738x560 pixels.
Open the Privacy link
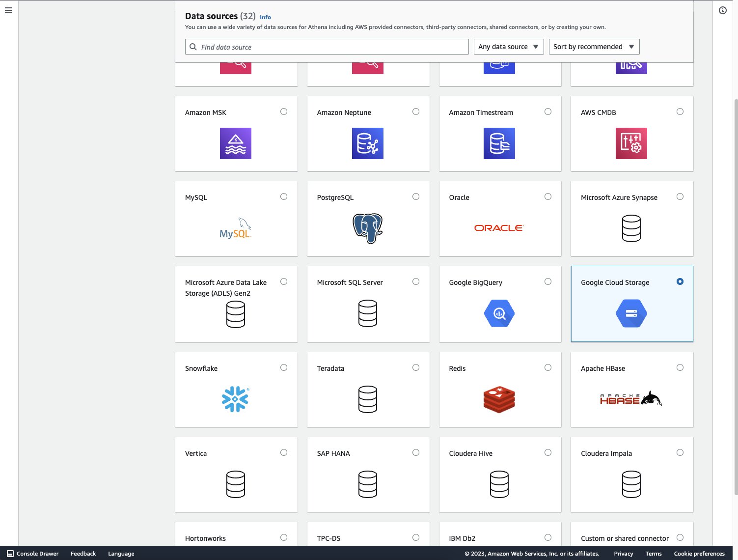tap(623, 554)
